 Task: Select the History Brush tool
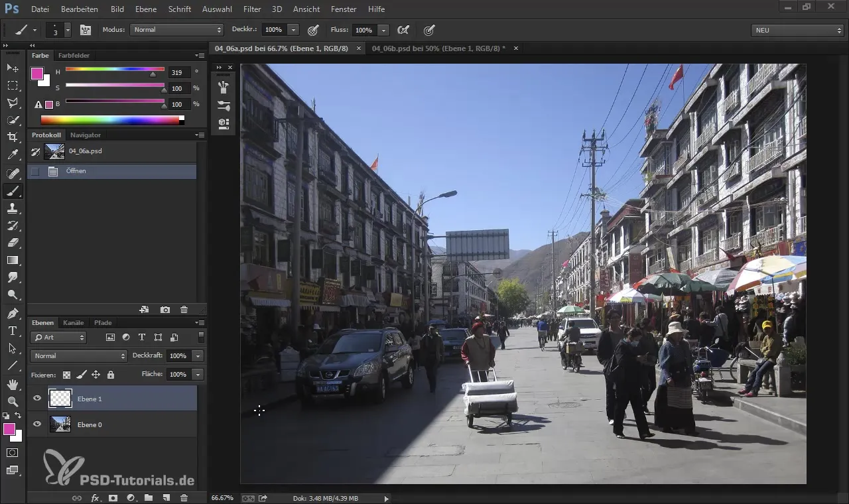[13, 225]
